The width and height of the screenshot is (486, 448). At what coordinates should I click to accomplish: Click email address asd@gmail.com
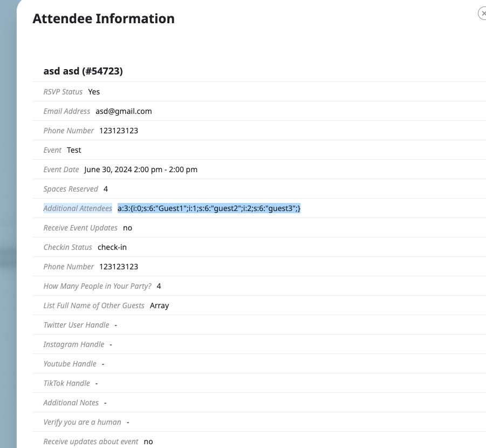point(124,111)
